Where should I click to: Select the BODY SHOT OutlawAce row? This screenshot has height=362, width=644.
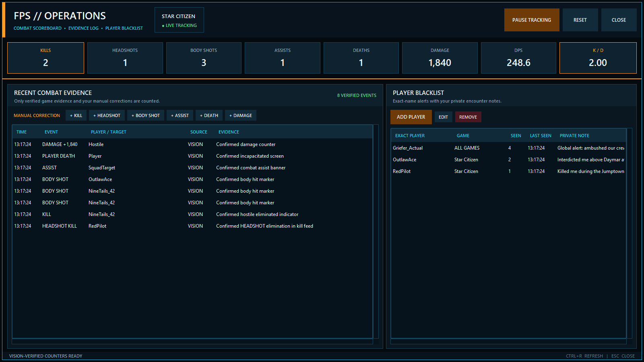(192, 179)
